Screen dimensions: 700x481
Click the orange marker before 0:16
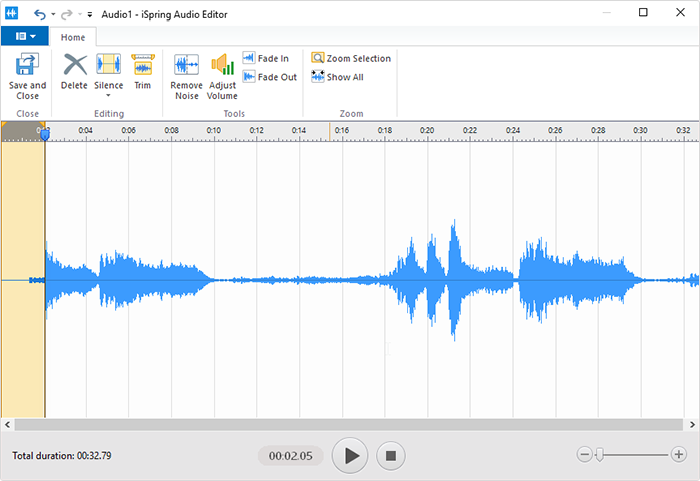(x=330, y=132)
